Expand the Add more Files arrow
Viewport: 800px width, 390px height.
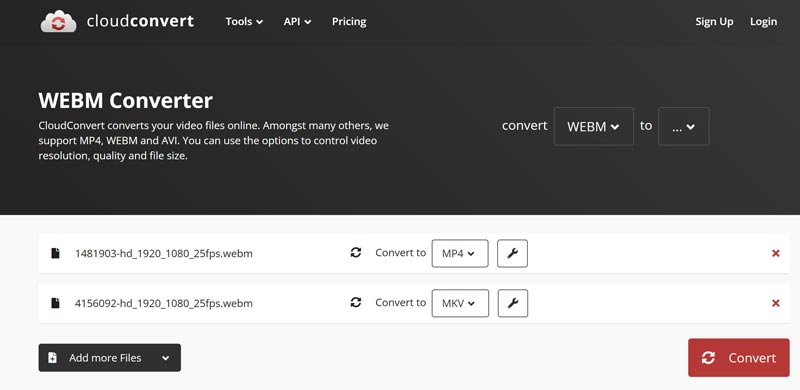[x=166, y=358]
